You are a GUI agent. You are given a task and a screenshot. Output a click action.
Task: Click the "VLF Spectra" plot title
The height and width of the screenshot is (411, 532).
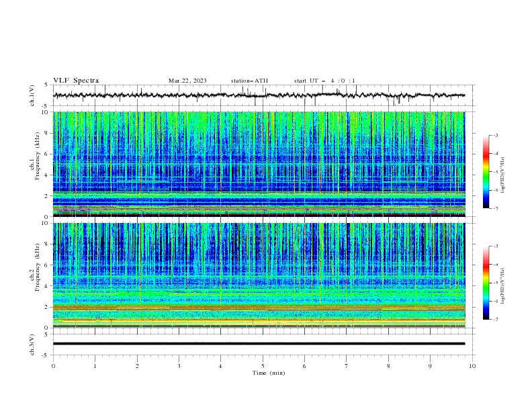pos(76,81)
